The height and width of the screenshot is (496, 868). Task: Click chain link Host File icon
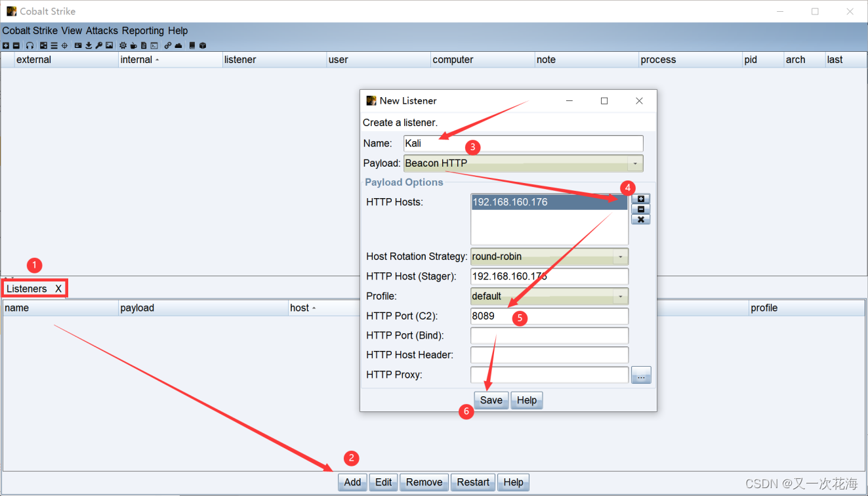tap(168, 46)
